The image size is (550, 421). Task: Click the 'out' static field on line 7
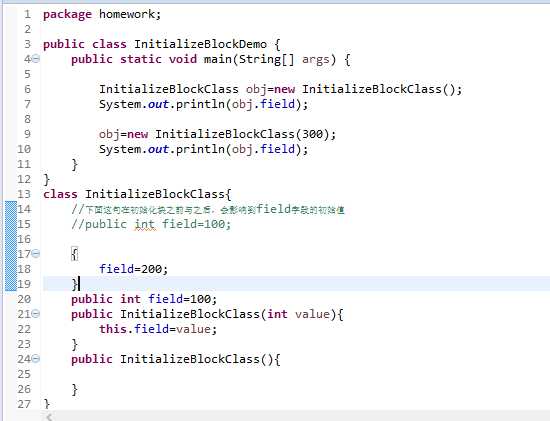158,105
